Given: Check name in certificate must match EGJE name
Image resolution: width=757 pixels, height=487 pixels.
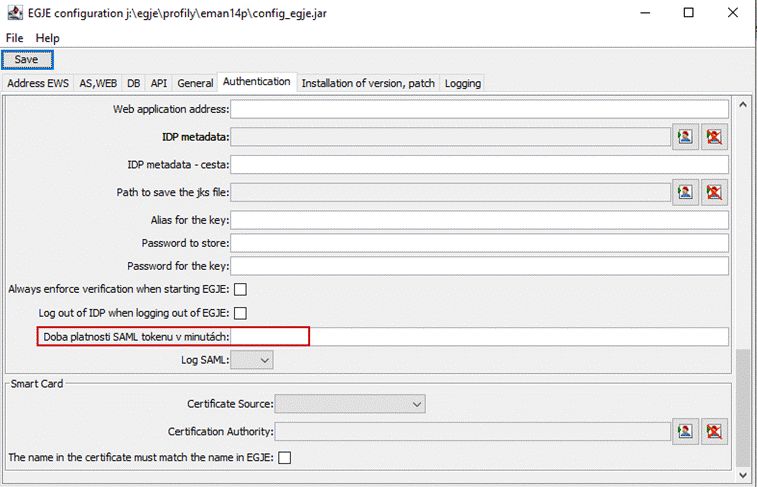Looking at the screenshot, I should point(285,458).
